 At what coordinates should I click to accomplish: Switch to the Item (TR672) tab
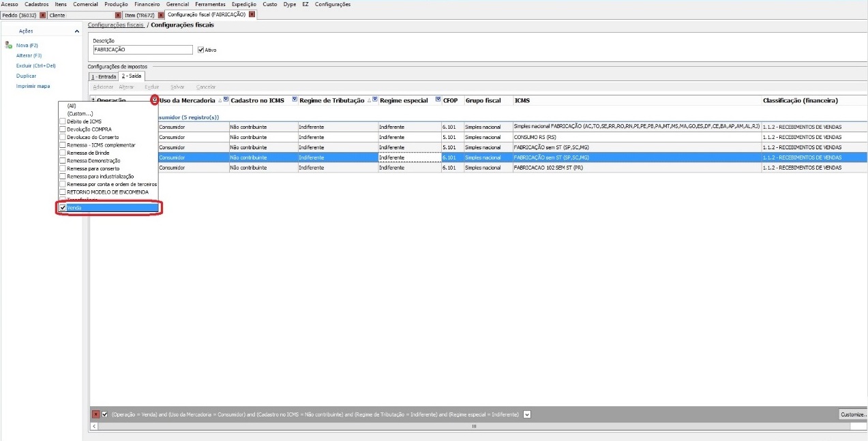(140, 15)
